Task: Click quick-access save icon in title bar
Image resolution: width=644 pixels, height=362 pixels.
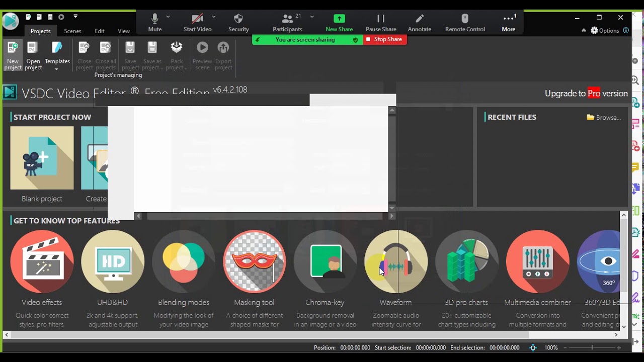Action: coord(50,17)
